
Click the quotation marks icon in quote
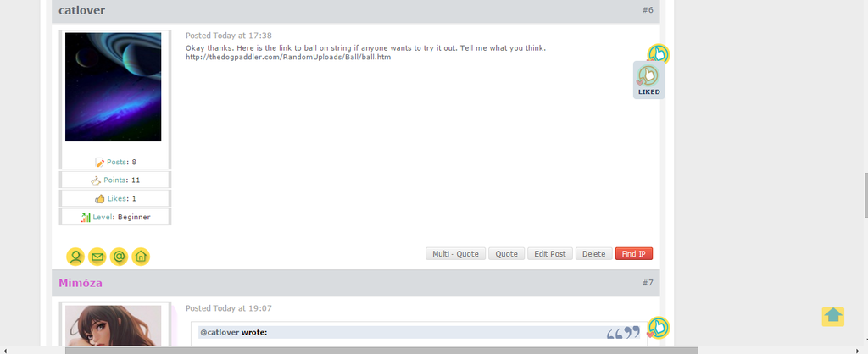click(x=623, y=333)
